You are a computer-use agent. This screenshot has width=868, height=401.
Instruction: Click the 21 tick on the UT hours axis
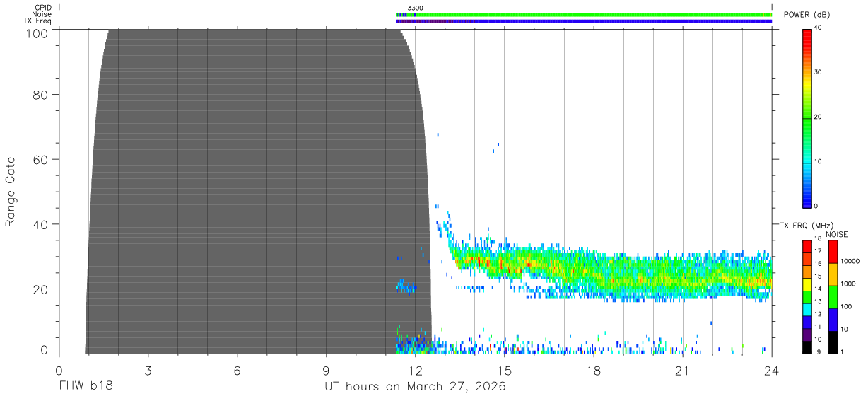point(682,370)
